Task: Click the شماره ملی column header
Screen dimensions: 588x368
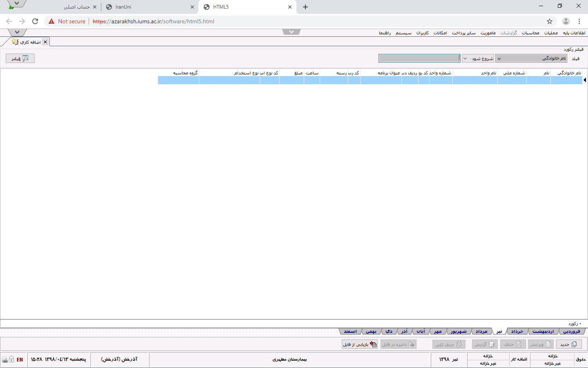Action: [512, 73]
